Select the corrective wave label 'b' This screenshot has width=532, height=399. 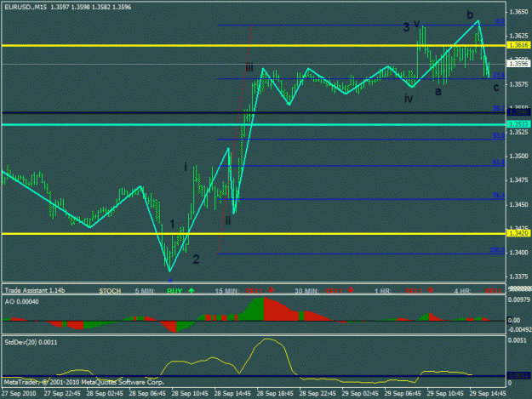[x=470, y=14]
